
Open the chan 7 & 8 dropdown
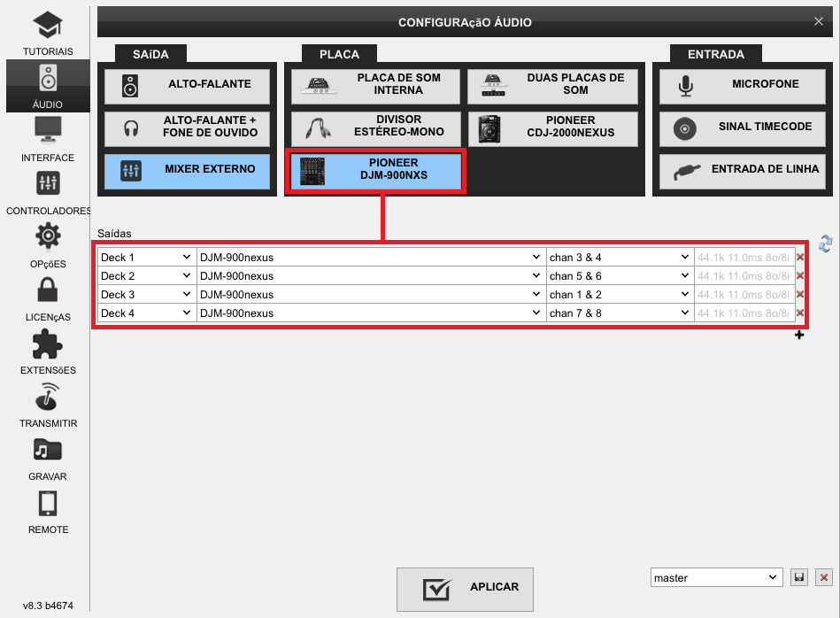(620, 313)
